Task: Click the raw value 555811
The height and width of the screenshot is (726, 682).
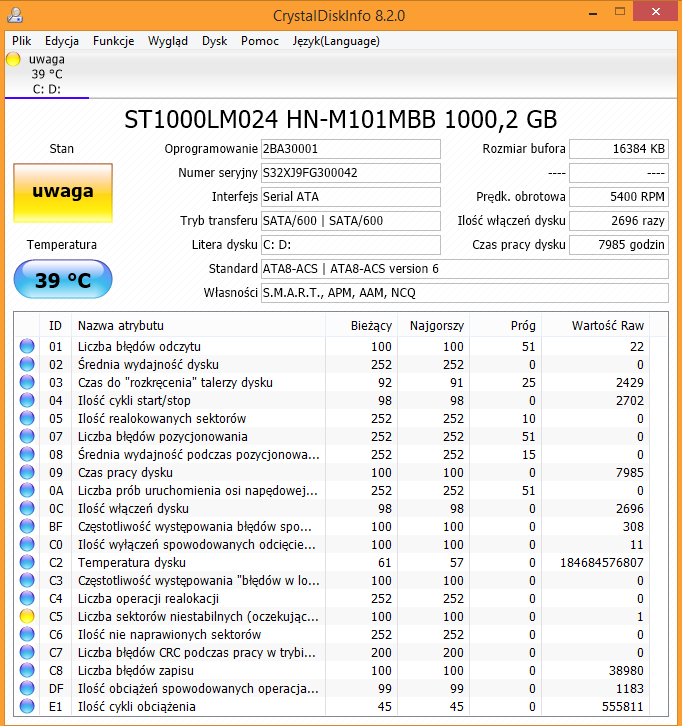Action: pyautogui.click(x=622, y=706)
